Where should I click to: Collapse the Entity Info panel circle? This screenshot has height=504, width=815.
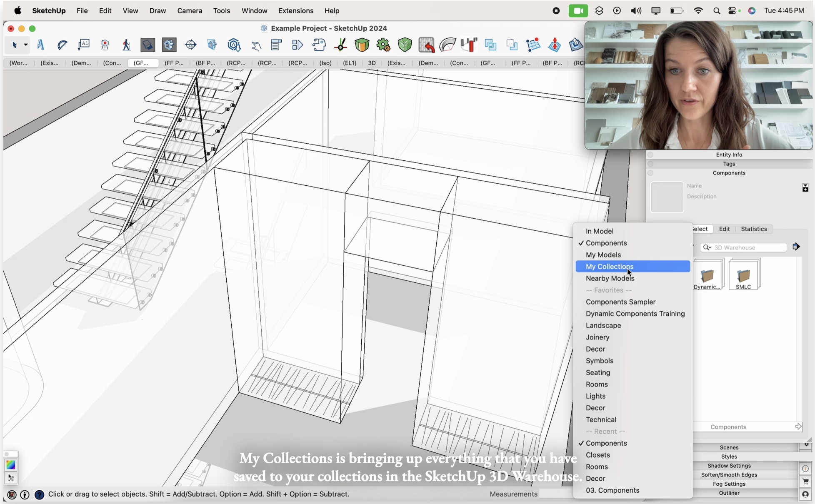pos(650,155)
